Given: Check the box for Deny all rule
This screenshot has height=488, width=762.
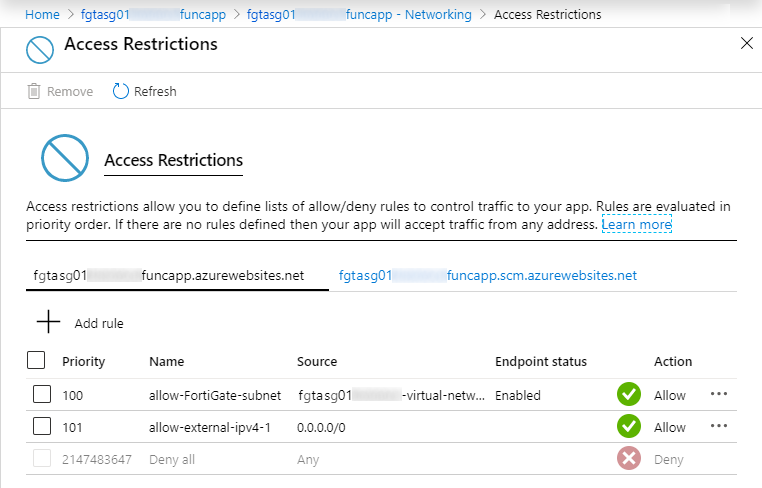Looking at the screenshot, I should (42, 458).
